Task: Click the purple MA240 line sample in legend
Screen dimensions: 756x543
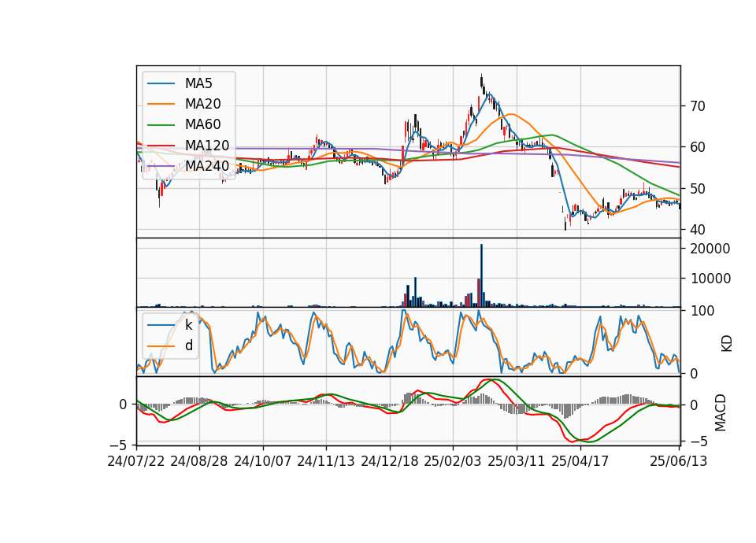Action: coord(161,166)
